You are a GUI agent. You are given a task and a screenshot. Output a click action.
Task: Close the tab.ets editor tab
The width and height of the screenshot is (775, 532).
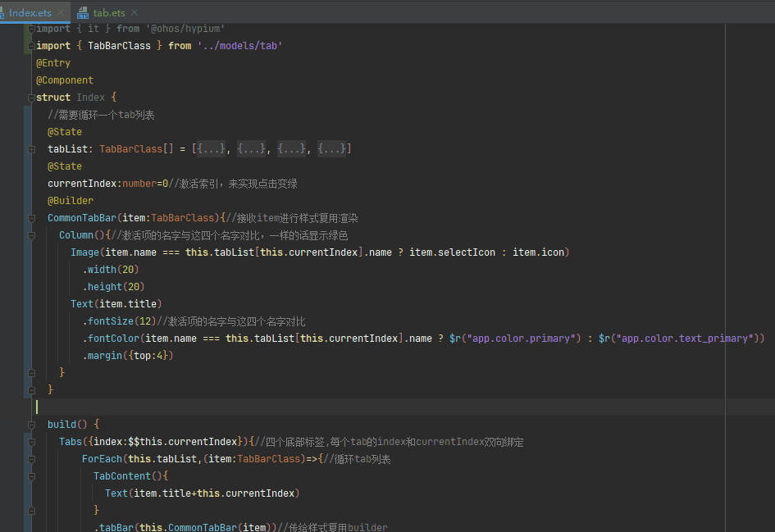click(x=134, y=13)
